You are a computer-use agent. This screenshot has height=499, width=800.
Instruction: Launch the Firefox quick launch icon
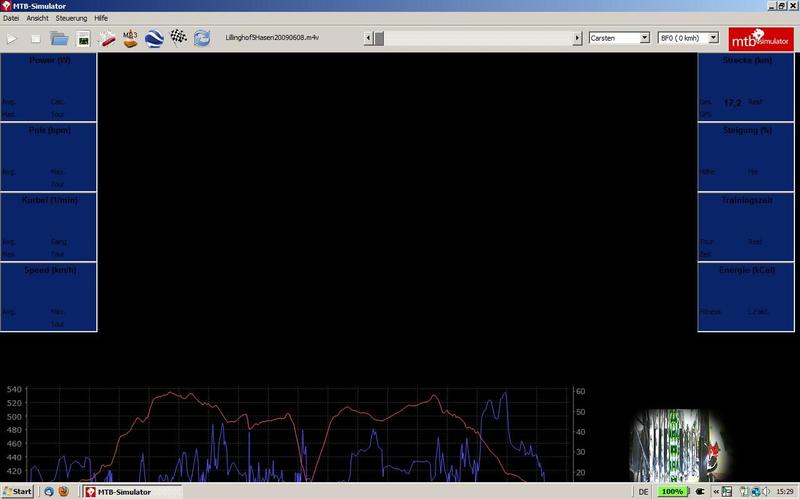click(64, 491)
